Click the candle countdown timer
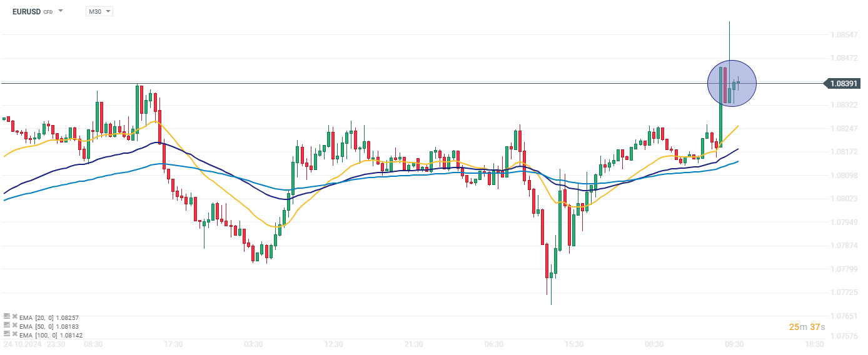Screen dimensions: 868x355 (x=807, y=327)
